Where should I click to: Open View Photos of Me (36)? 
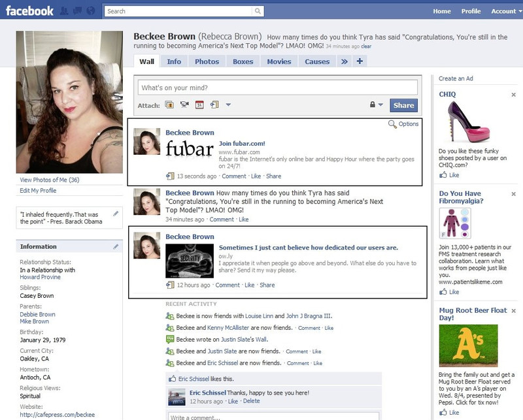click(x=50, y=180)
